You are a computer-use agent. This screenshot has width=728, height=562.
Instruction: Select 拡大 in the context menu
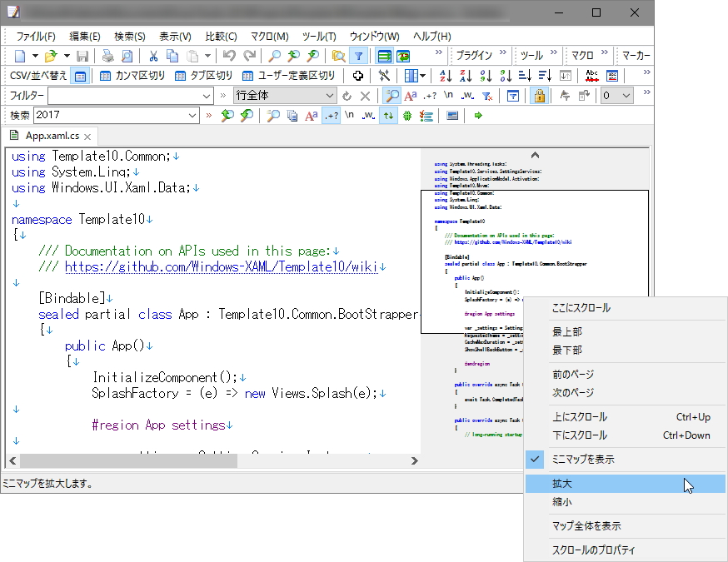click(626, 484)
